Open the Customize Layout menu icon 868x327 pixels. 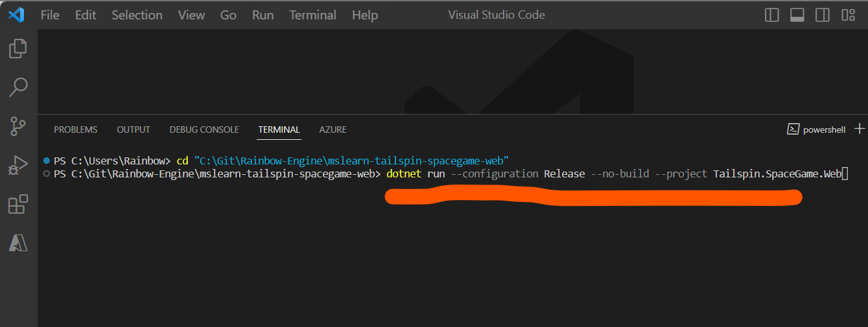848,15
